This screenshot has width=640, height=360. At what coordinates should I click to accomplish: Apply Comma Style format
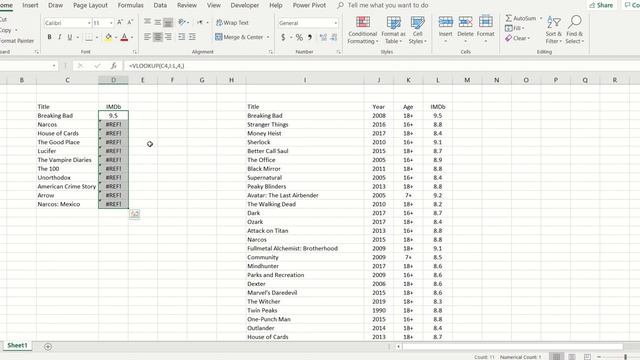(x=310, y=38)
